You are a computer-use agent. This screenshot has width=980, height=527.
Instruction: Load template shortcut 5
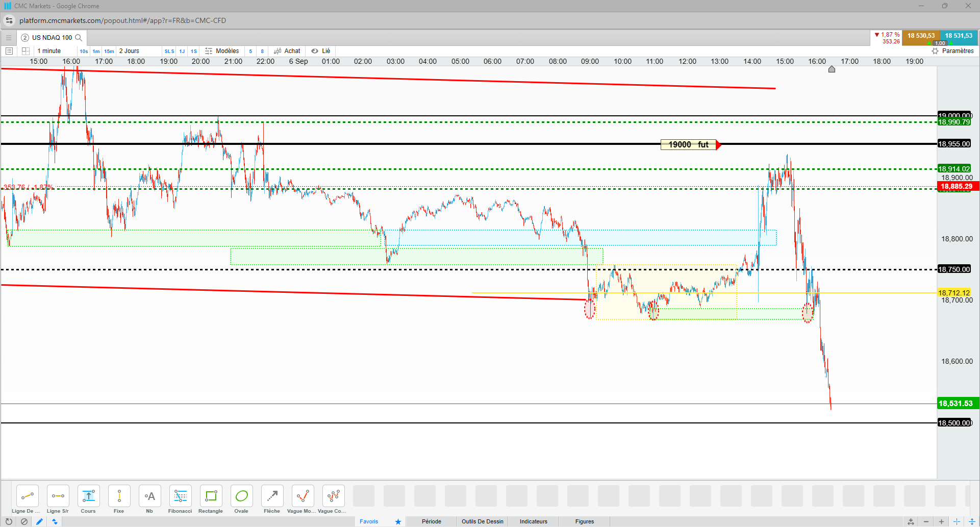coord(250,51)
